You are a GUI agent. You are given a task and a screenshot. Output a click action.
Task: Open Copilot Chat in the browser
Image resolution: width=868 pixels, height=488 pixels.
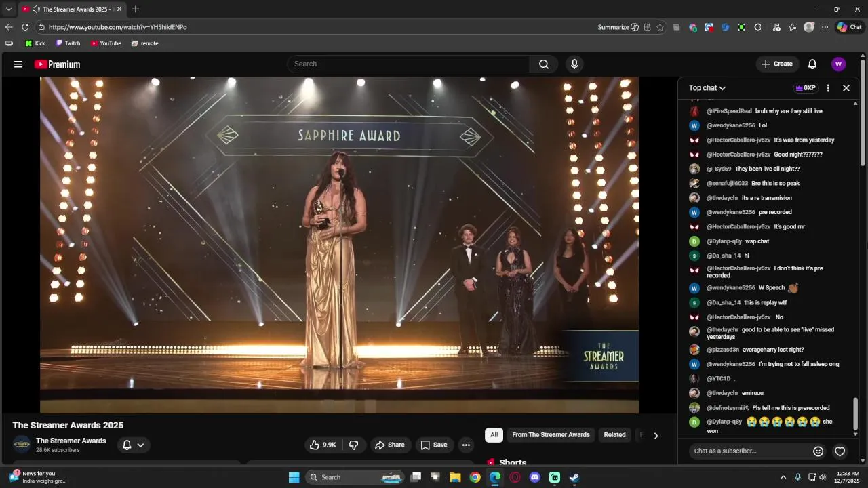click(x=849, y=27)
